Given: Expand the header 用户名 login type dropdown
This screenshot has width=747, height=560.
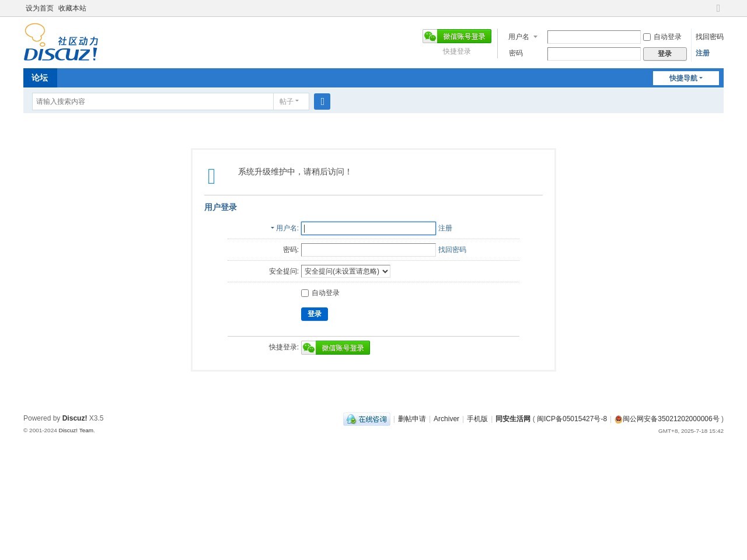Looking at the screenshot, I should [522, 37].
